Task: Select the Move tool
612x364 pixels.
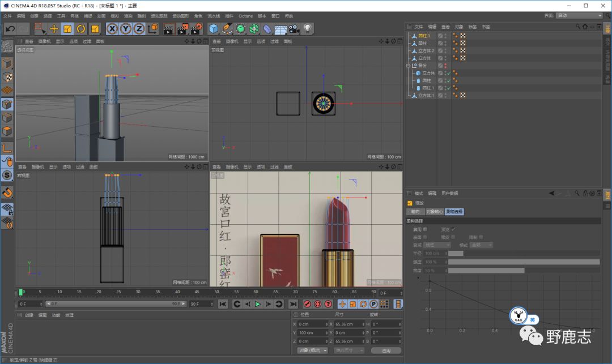Action: pos(54,28)
